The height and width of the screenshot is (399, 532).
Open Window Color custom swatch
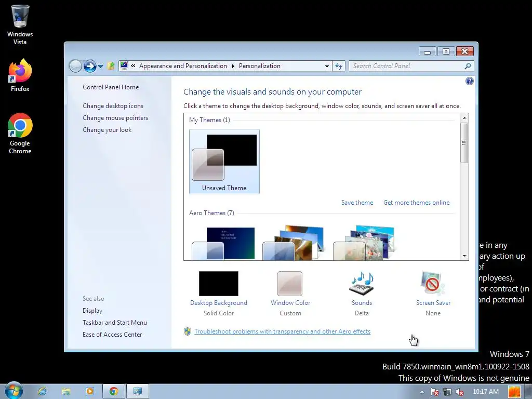(x=290, y=293)
